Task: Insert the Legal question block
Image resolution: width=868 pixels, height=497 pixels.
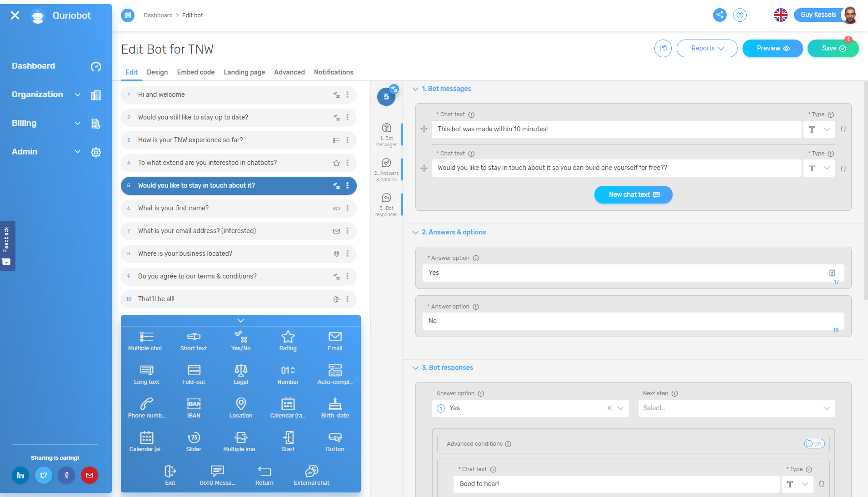Action: coord(241,374)
